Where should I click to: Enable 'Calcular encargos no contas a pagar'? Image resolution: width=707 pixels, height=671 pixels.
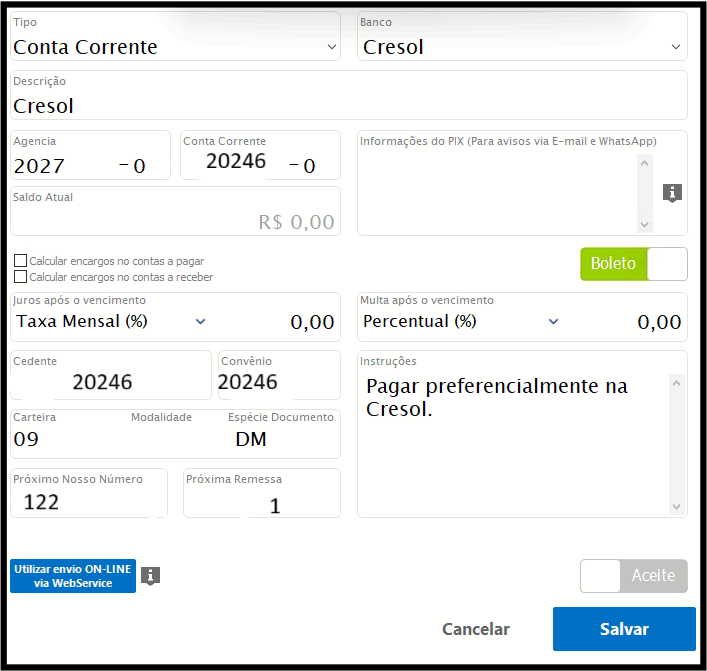tap(20, 261)
